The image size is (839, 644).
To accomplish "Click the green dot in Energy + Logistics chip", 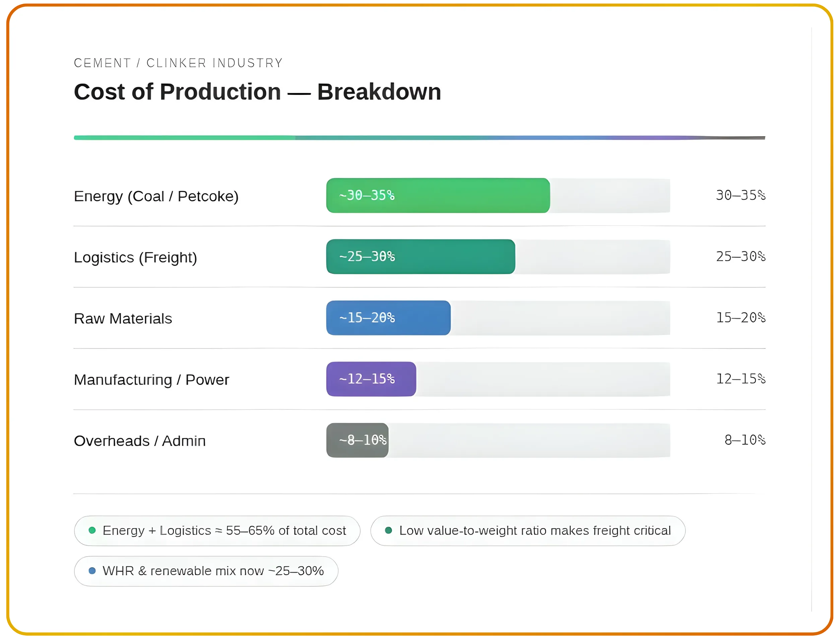I will click(x=92, y=530).
